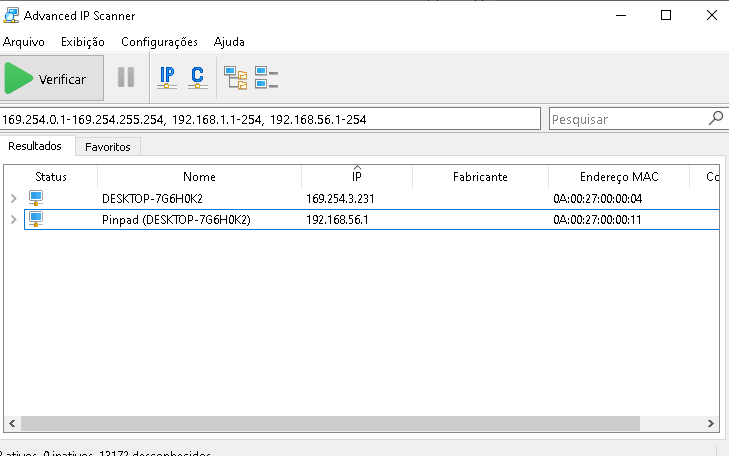Select the Pinpad (DESKTOP-7G6H0K2) name cell
This screenshot has height=456, width=729.
[176, 219]
